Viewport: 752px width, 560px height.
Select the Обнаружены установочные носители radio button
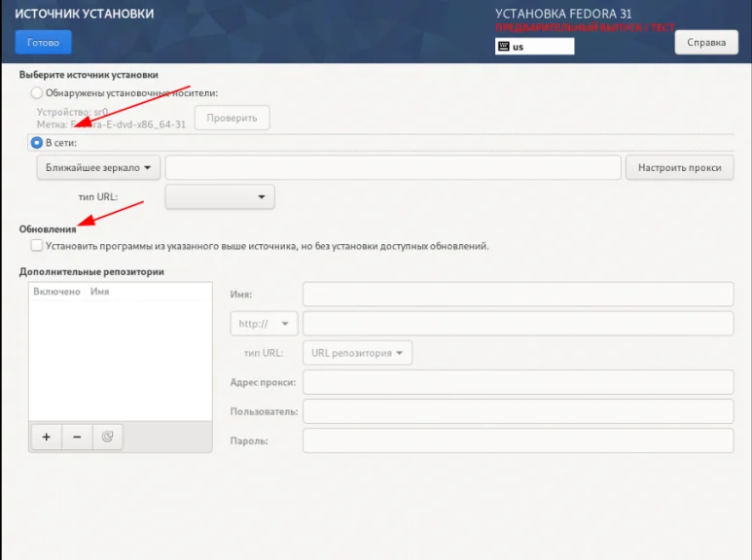[x=36, y=93]
